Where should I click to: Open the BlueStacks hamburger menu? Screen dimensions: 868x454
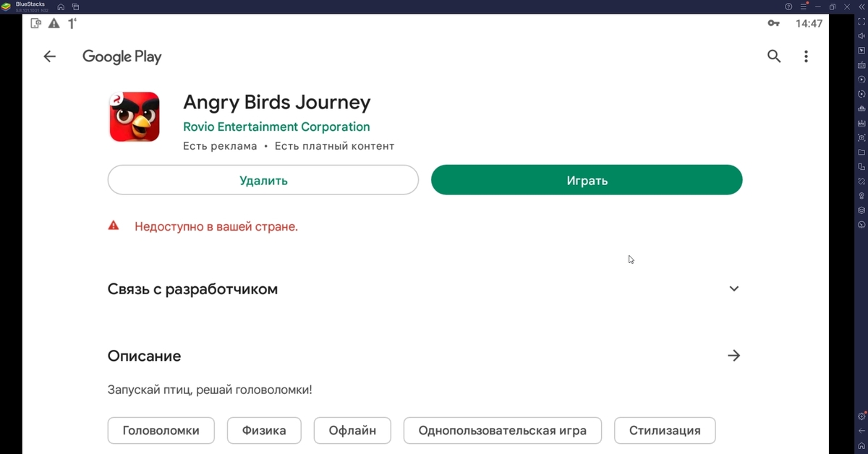804,7
